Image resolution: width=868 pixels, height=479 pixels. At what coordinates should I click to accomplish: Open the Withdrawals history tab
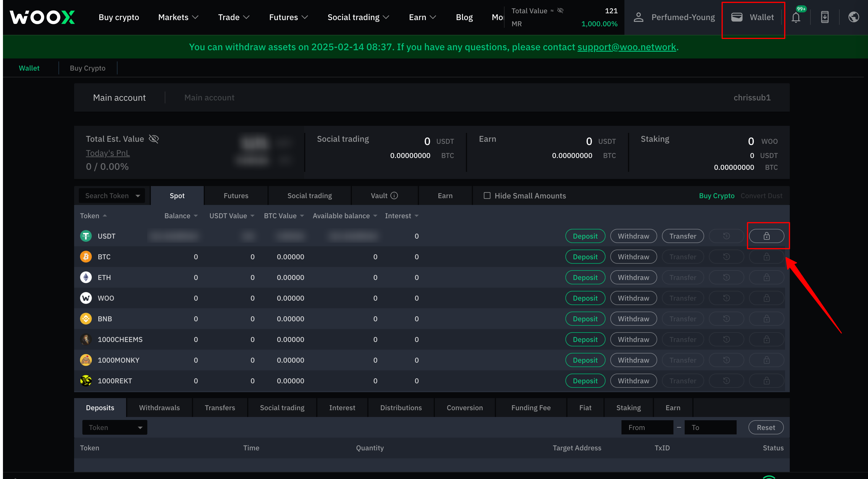[159, 408]
